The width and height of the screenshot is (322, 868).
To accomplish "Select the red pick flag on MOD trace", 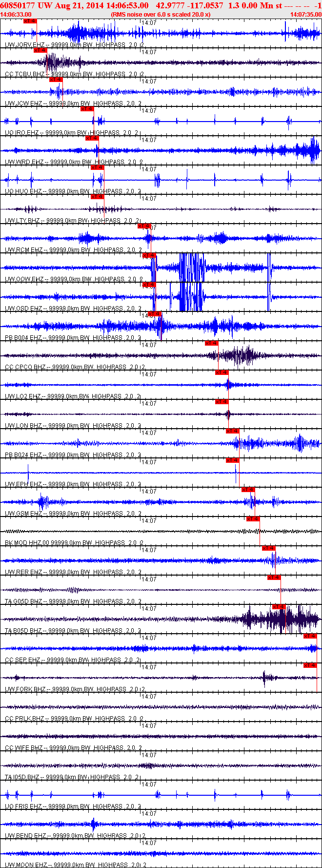I will coord(253,519).
